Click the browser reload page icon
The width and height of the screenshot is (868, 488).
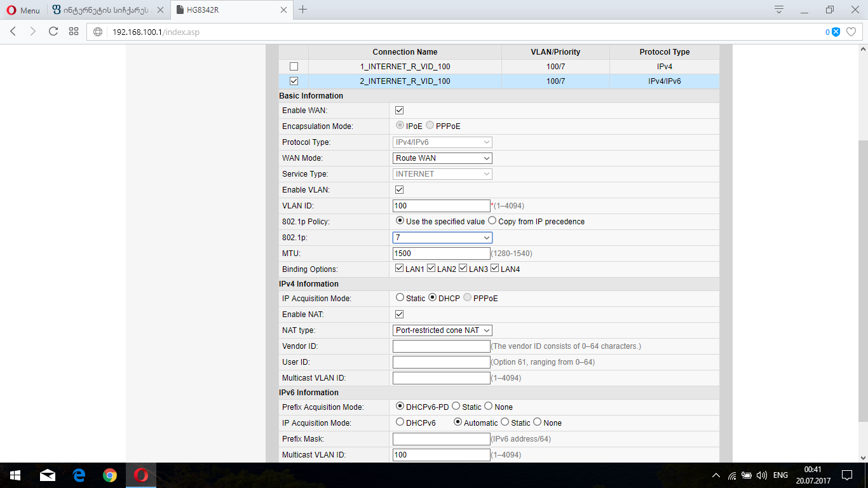click(53, 31)
